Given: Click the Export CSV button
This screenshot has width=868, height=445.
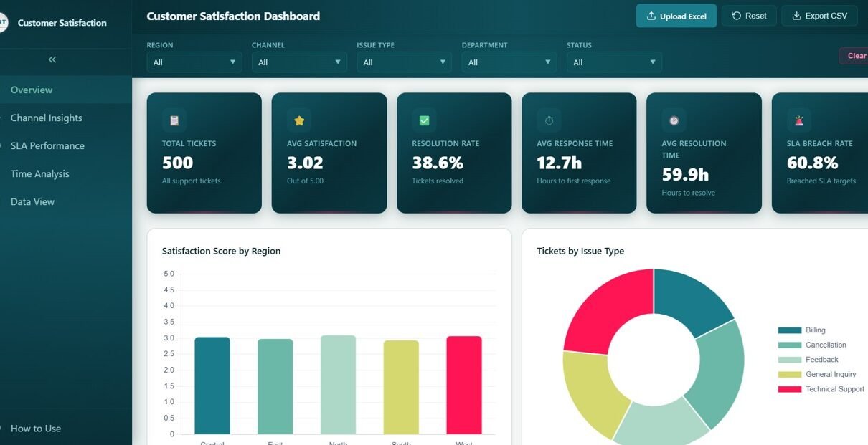Looking at the screenshot, I should pos(819,16).
